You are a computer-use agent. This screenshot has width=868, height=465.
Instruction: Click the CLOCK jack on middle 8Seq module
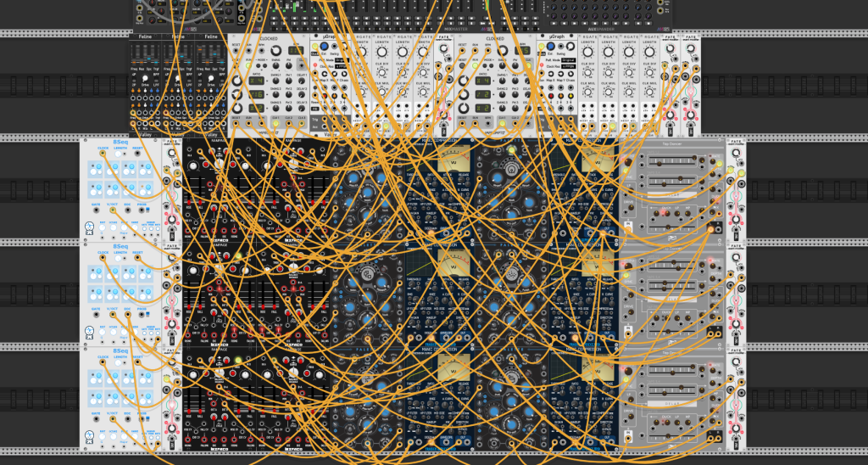click(103, 258)
